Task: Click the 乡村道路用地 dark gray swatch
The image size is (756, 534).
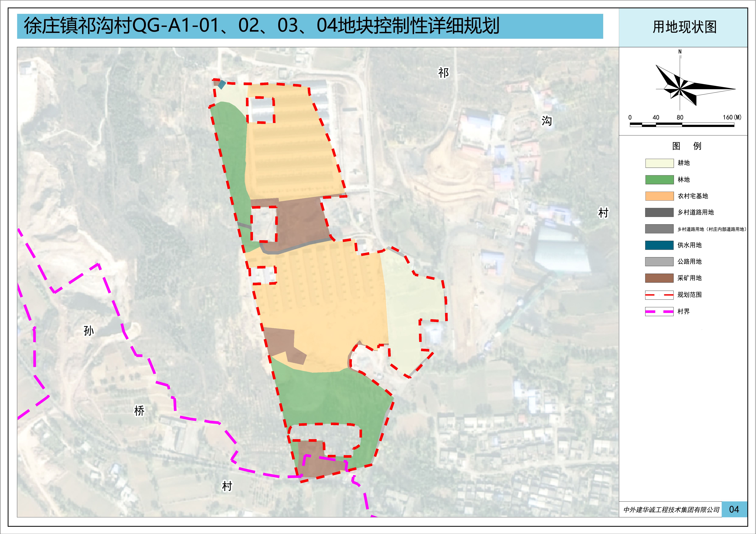Action: pyautogui.click(x=659, y=212)
